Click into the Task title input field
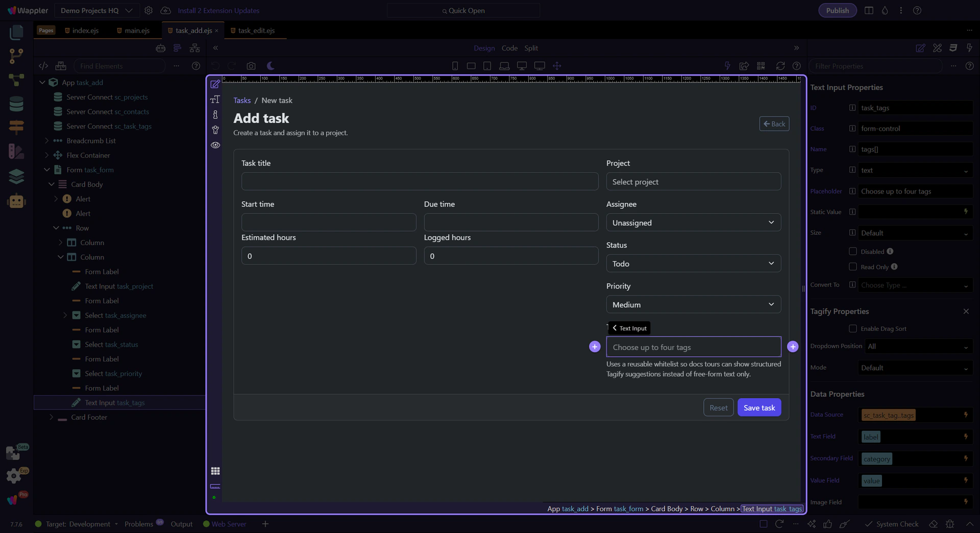The width and height of the screenshot is (980, 533). coord(420,181)
